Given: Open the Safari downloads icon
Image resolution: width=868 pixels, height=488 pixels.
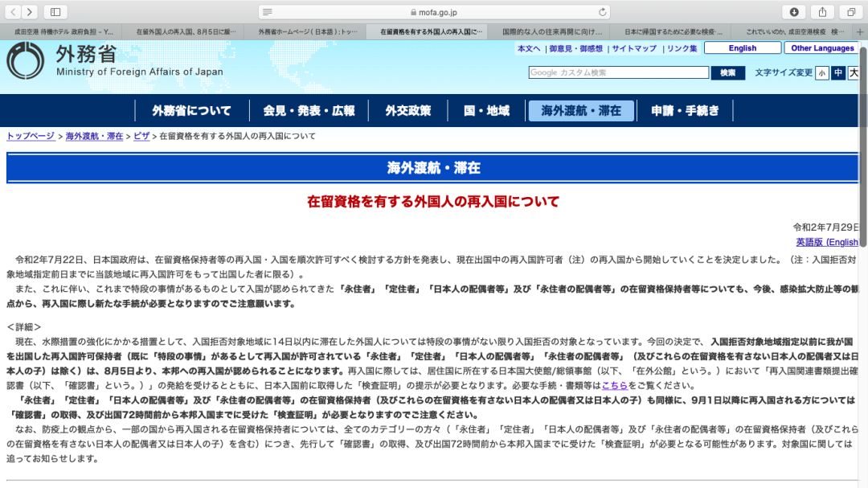Looking at the screenshot, I should pyautogui.click(x=794, y=12).
